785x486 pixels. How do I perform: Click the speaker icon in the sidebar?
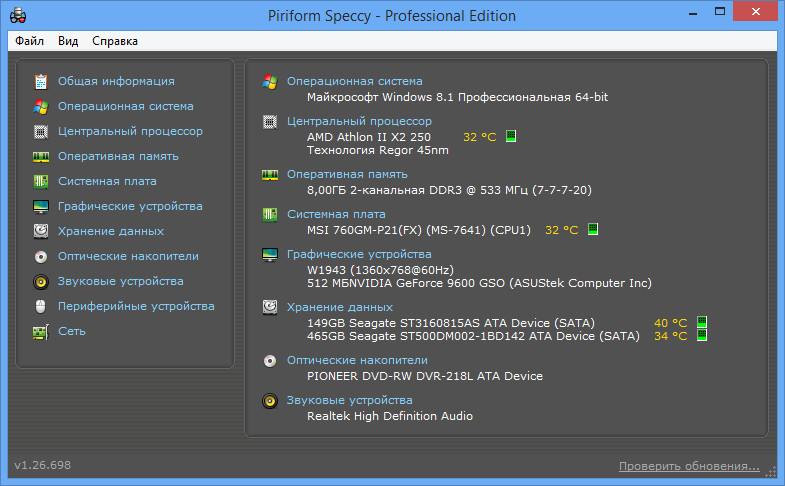coord(41,281)
